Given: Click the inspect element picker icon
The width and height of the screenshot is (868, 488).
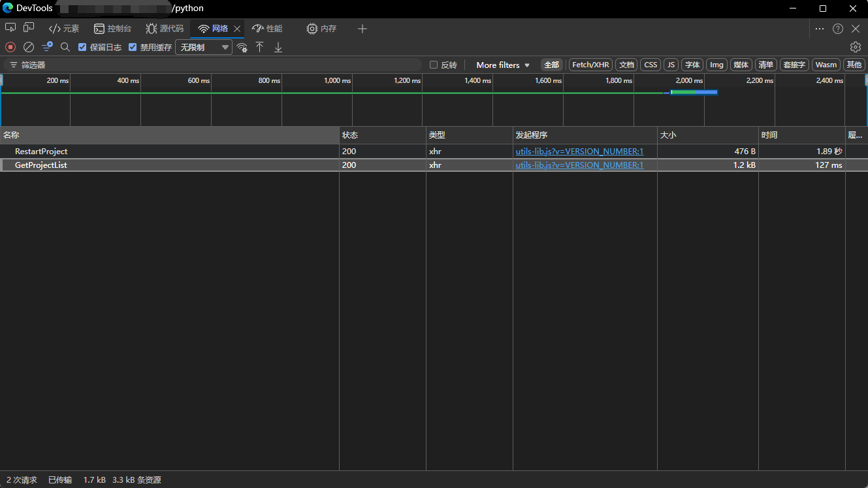Looking at the screenshot, I should (x=10, y=28).
